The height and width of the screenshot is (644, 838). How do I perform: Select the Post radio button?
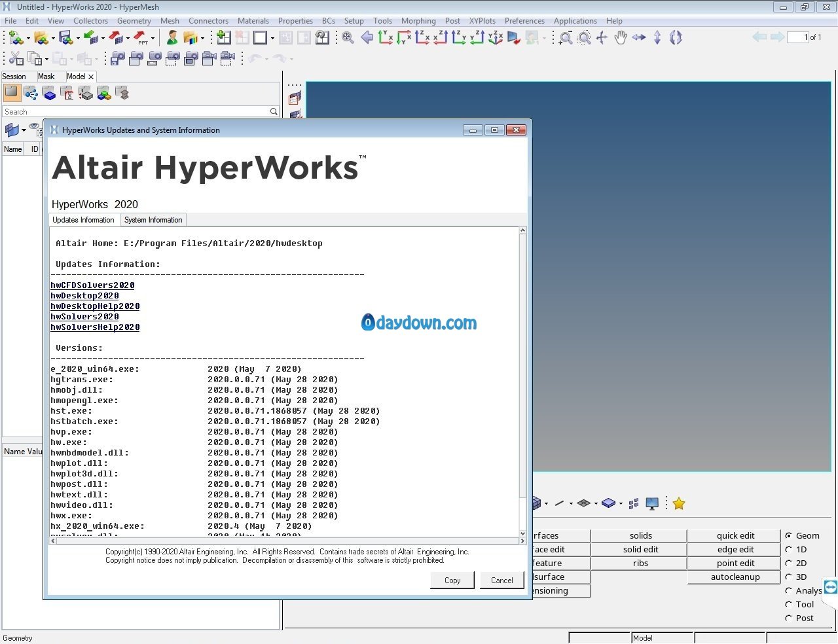(x=790, y=618)
